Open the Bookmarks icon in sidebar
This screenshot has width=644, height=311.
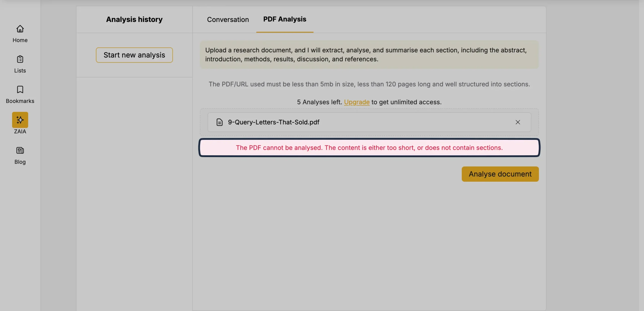coord(20,90)
